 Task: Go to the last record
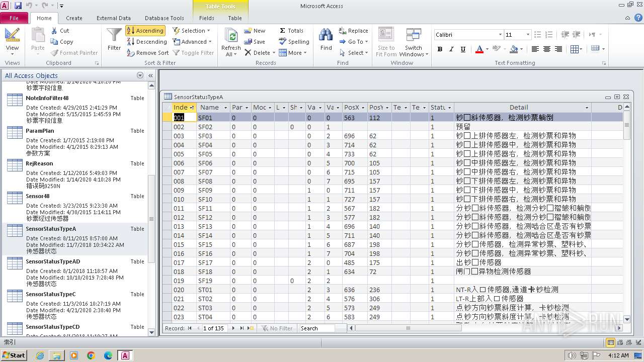tap(242, 328)
